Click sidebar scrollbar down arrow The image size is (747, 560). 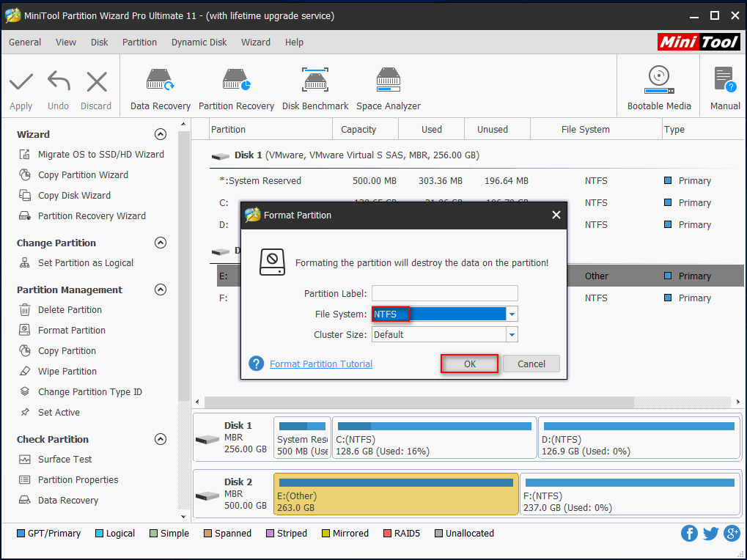click(183, 517)
